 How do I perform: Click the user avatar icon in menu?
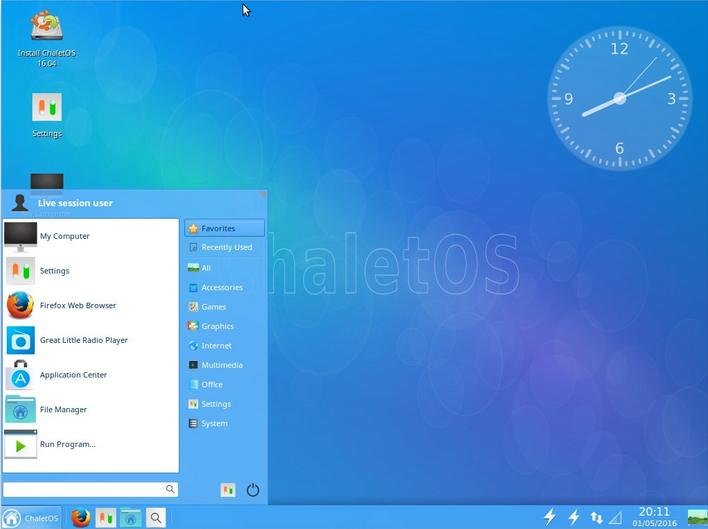pos(20,203)
